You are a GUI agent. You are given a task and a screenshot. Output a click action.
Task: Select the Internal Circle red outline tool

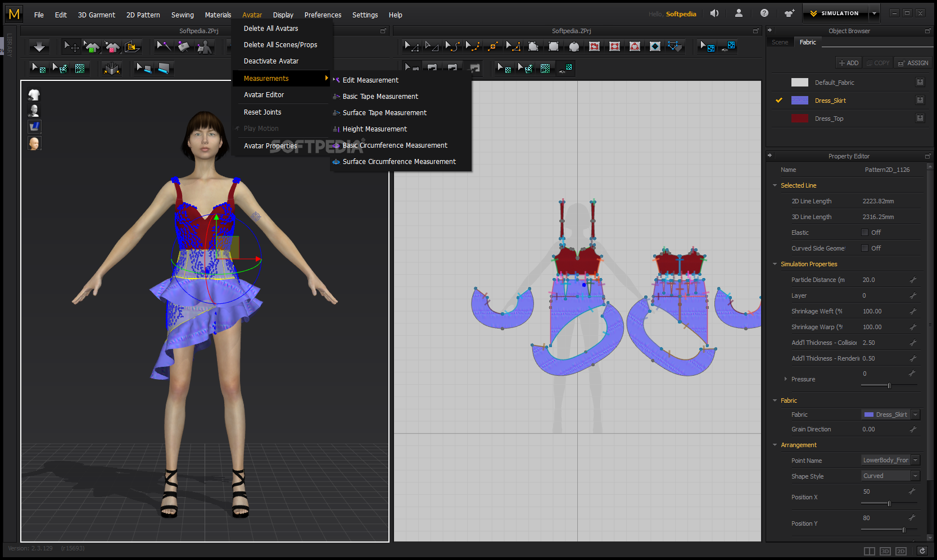pyautogui.click(x=635, y=46)
